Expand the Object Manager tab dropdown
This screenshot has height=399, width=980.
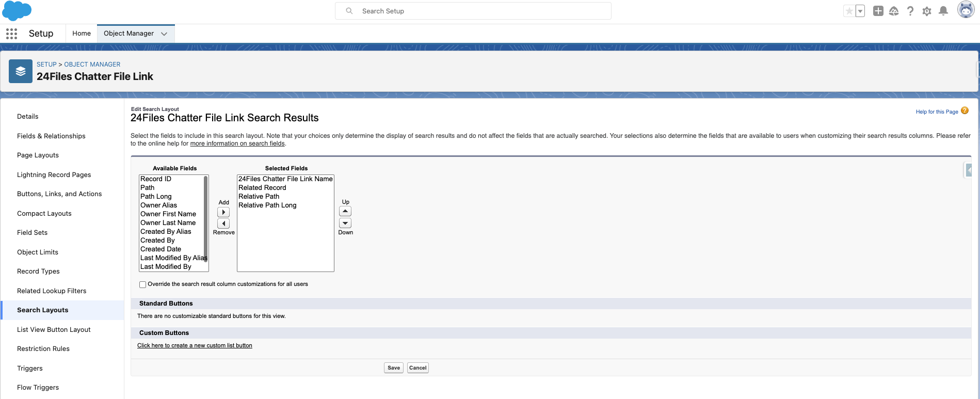pos(164,34)
